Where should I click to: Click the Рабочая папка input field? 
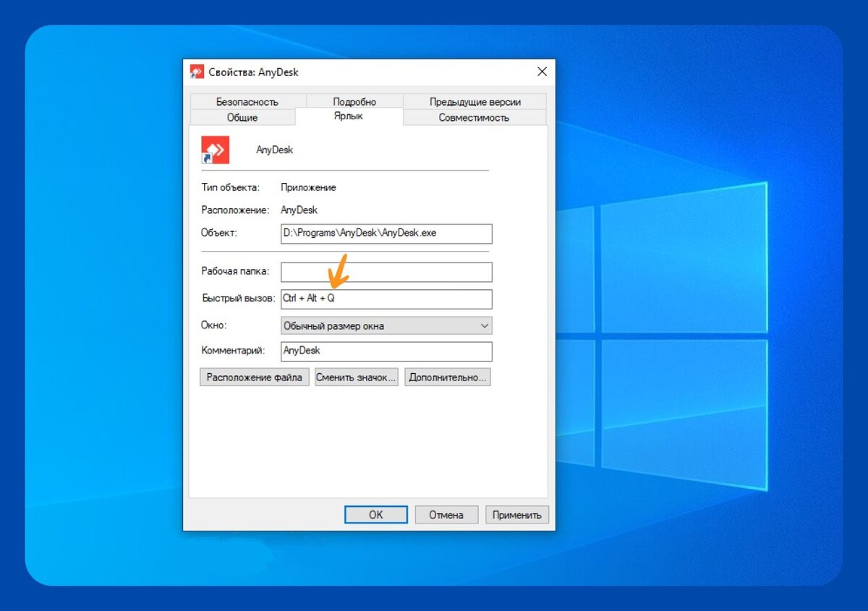(x=386, y=272)
